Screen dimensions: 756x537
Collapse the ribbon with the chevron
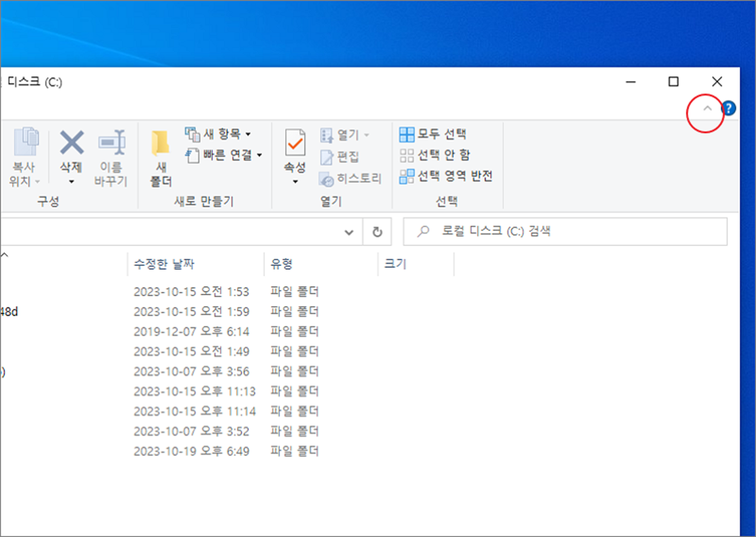(706, 108)
